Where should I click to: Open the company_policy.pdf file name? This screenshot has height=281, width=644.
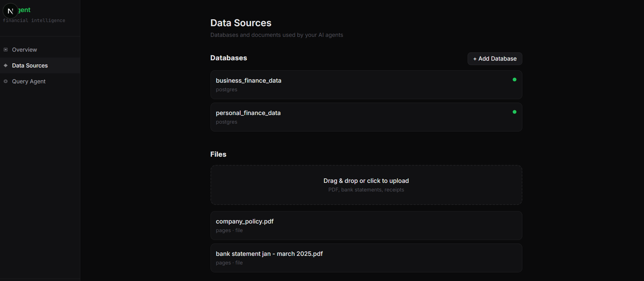(x=245, y=221)
